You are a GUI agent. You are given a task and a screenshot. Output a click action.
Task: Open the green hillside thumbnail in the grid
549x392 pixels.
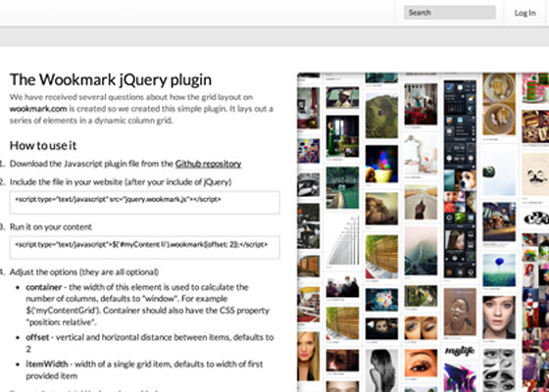click(381, 117)
